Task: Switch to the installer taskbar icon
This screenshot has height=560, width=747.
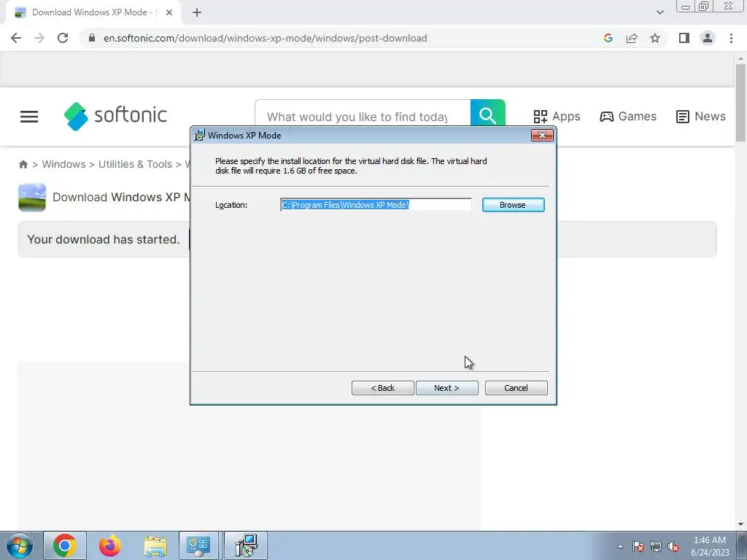Action: [246, 545]
